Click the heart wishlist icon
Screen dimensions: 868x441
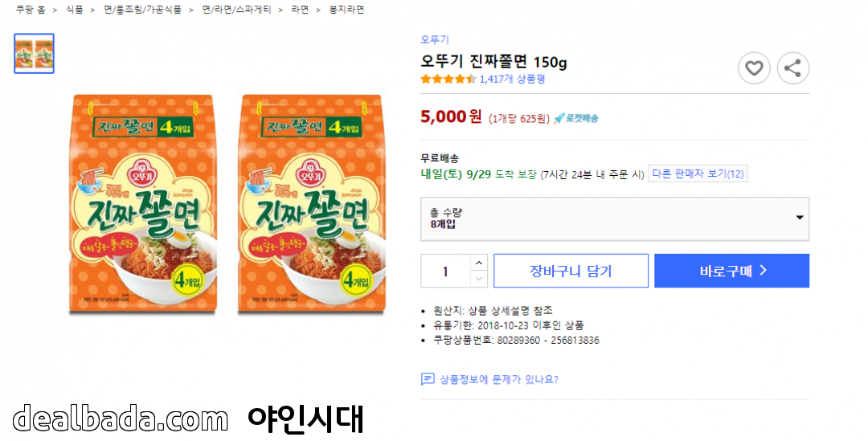(754, 68)
